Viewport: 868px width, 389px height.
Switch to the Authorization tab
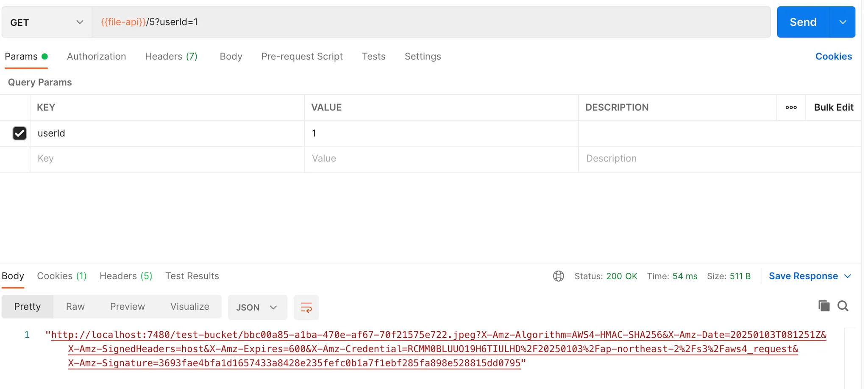click(x=97, y=56)
